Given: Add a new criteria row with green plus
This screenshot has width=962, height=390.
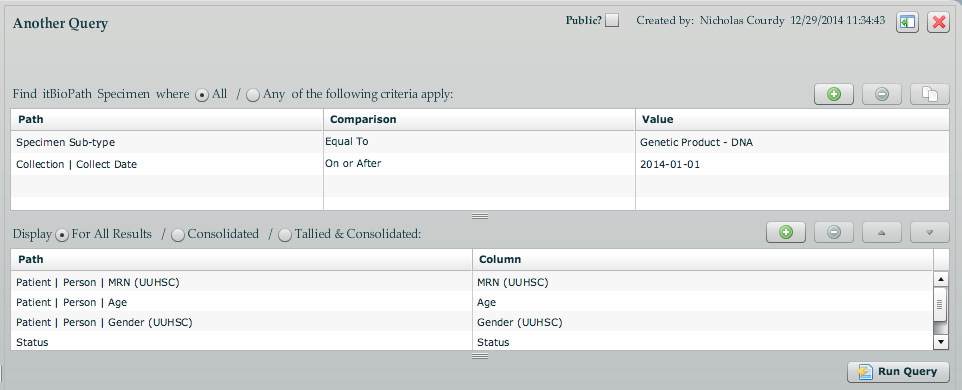Looking at the screenshot, I should tap(833, 94).
